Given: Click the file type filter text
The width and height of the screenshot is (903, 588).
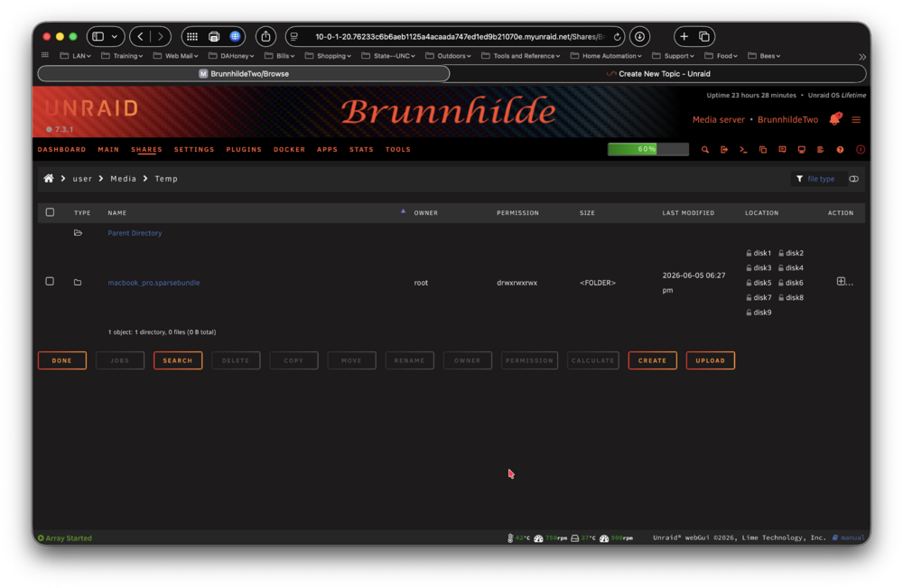Looking at the screenshot, I should coord(821,179).
